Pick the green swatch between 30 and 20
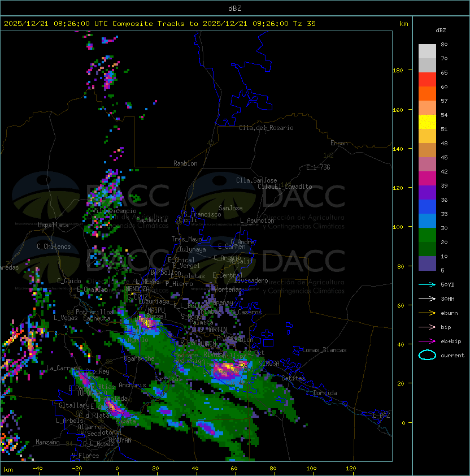Viewport: 470px width, 476px height. [427, 235]
